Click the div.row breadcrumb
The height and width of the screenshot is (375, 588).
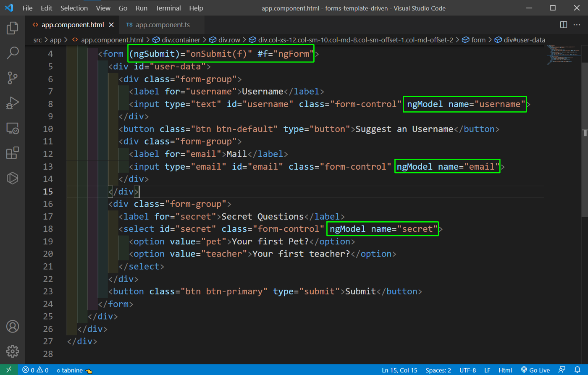tap(225, 40)
